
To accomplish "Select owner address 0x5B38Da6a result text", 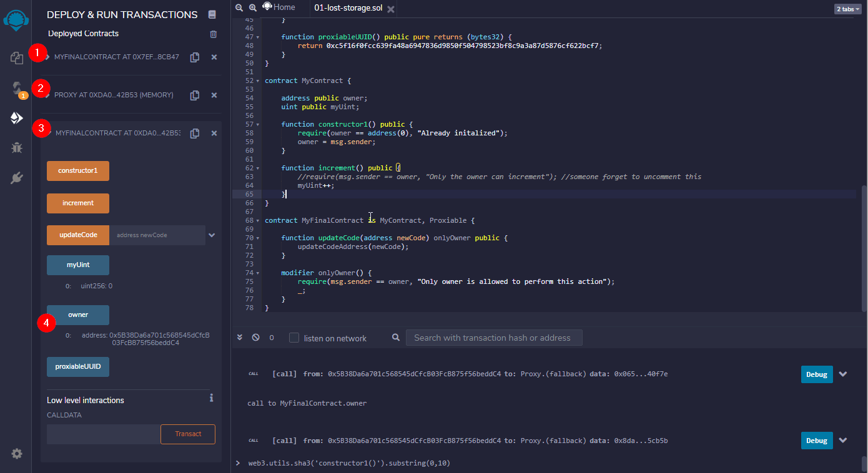I will [145, 339].
